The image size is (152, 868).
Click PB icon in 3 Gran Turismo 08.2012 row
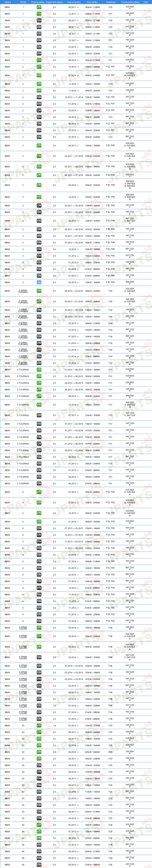pos(39,291)
